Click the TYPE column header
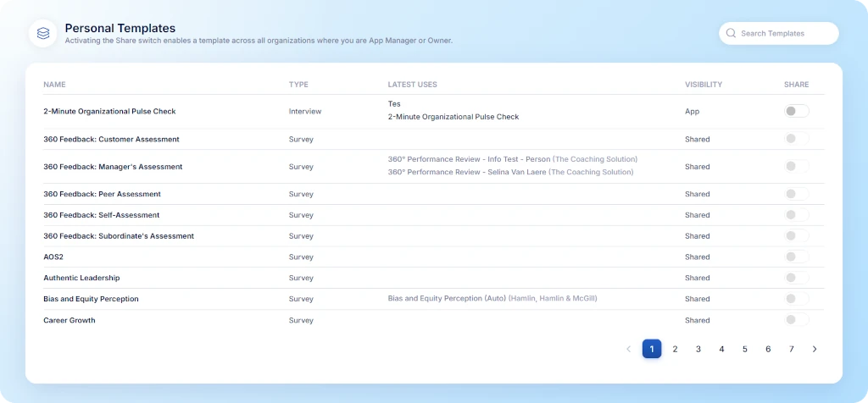Viewport: 868px width, 403px height. tap(298, 85)
